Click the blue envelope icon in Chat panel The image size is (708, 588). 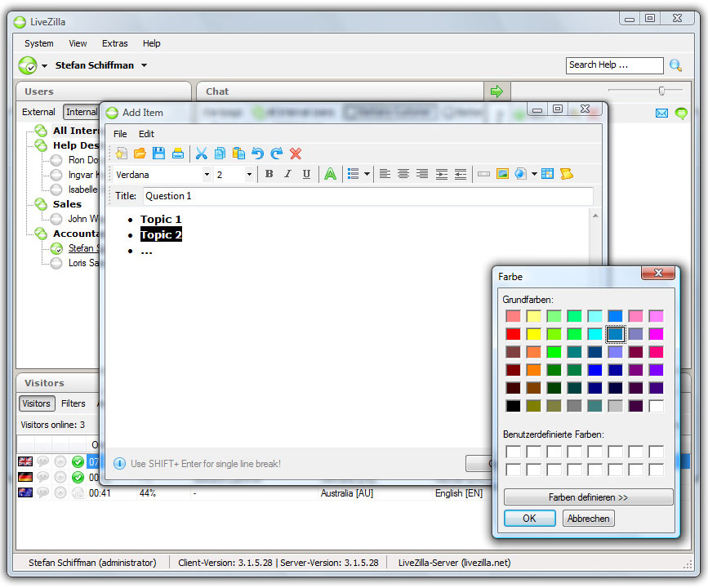pos(661,113)
